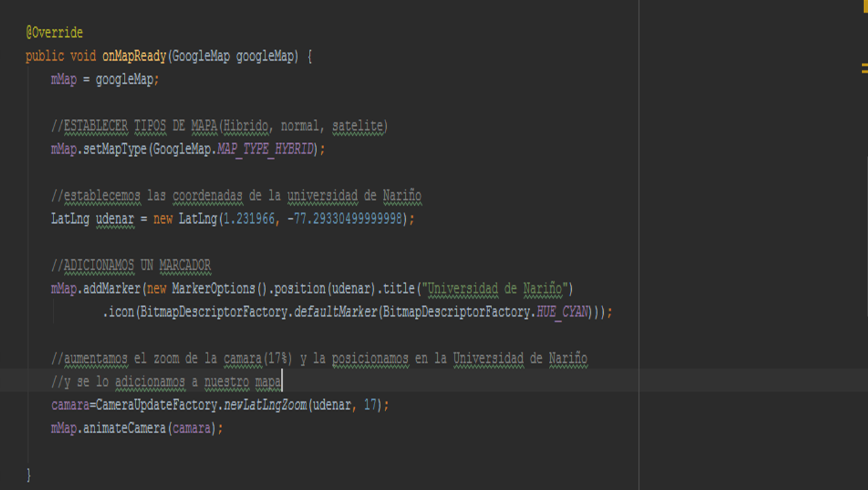Click the upper yellow warning stripe marker
The height and width of the screenshot is (490, 868).
(x=865, y=65)
